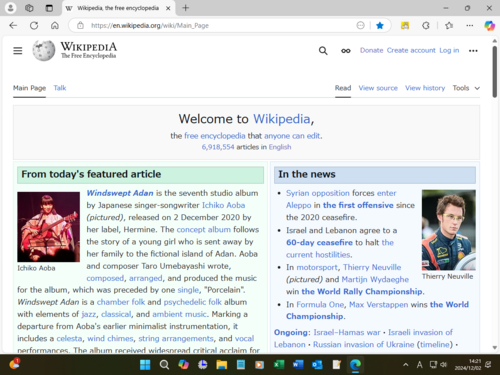Open File Explorer from the taskbar
Image resolution: width=500 pixels, height=375 pixels.
221,365
